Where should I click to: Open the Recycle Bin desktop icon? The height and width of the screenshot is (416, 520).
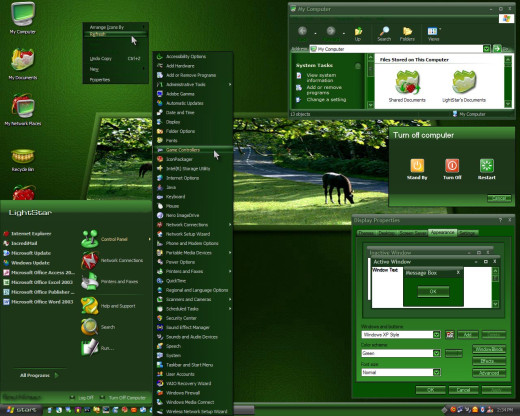click(x=23, y=160)
